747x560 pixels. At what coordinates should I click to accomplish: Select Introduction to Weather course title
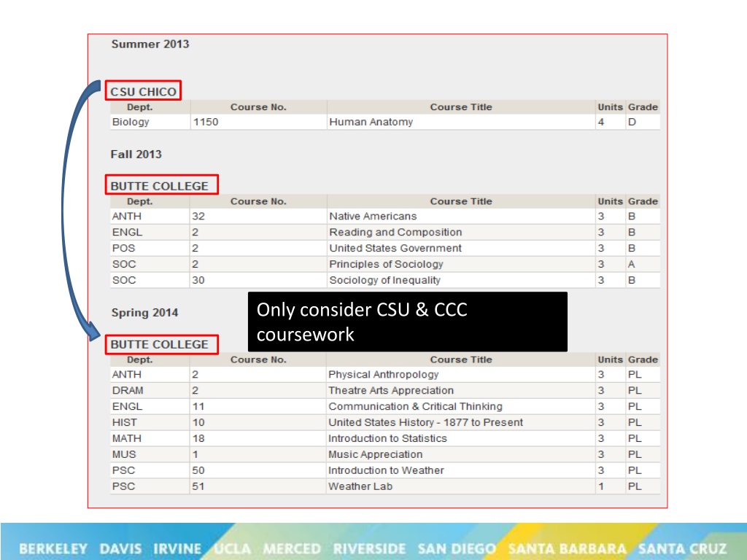point(387,470)
